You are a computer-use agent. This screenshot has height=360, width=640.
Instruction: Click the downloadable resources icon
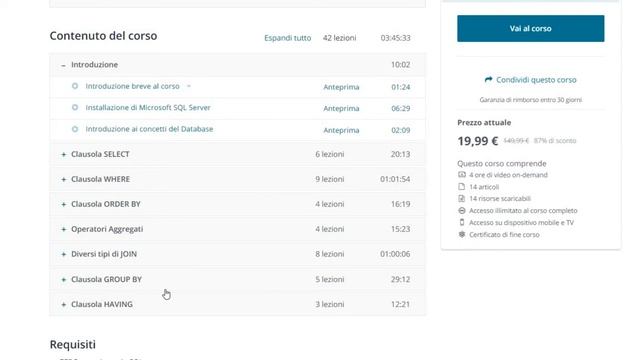click(462, 198)
